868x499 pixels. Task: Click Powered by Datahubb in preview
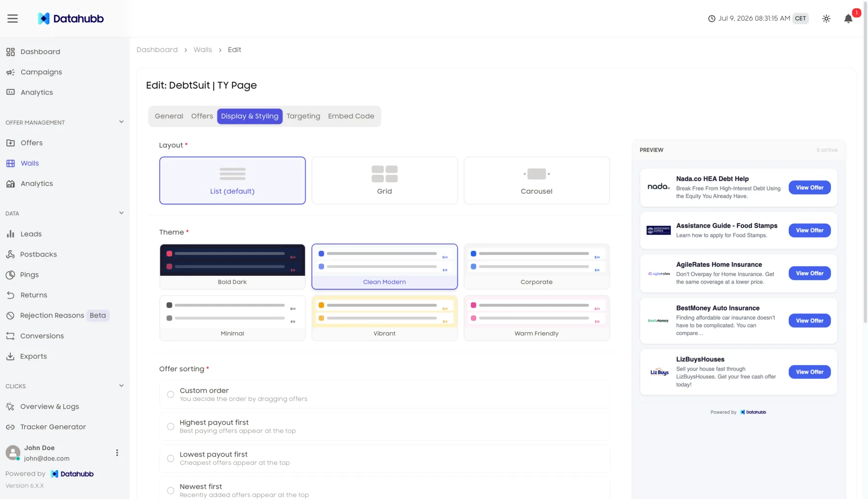(738, 412)
